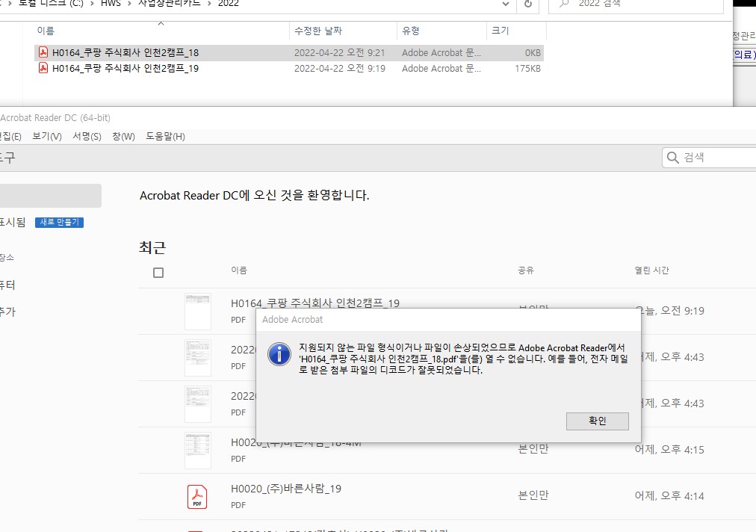The image size is (756, 532).
Task: Click thumbnail of H0020_(주)바른사람_18 recent file
Action: [198, 450]
